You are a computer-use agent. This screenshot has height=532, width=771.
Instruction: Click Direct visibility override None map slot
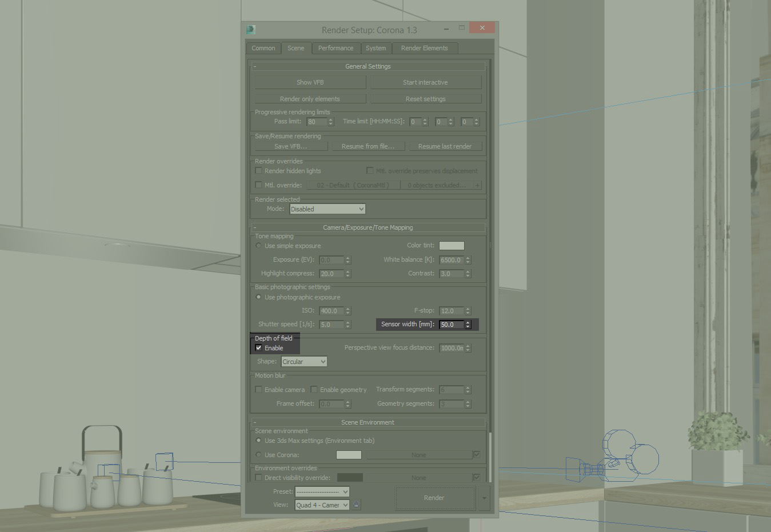tap(418, 478)
